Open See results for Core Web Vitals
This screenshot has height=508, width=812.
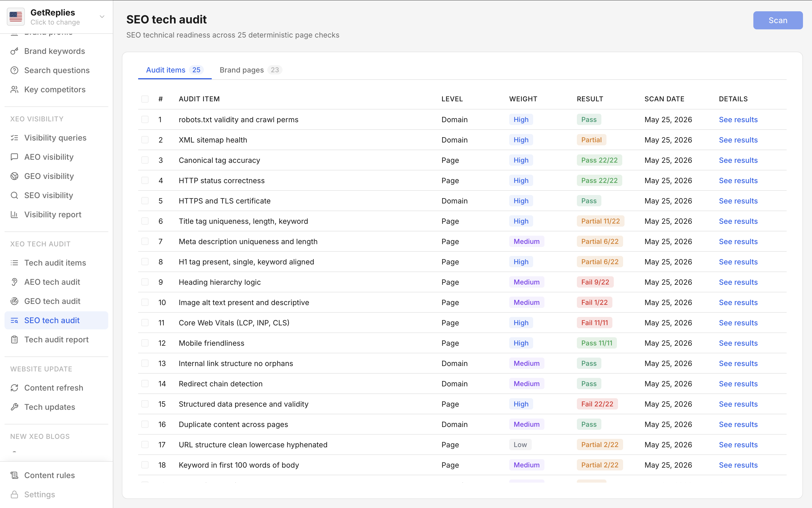[738, 323]
